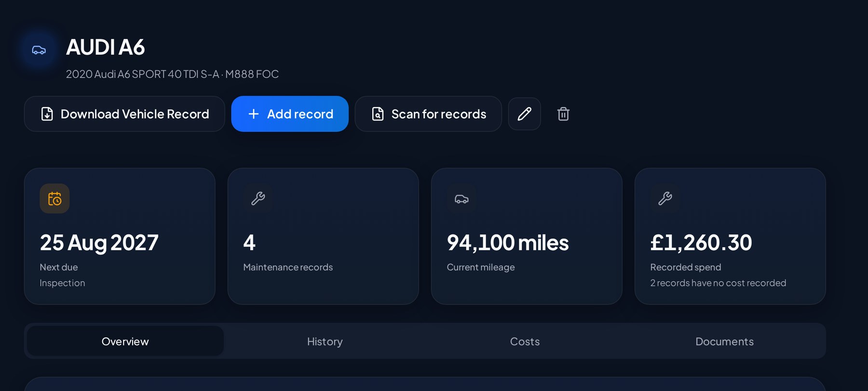Switch to the Overview tab
Image resolution: width=868 pixels, height=391 pixels.
point(125,341)
